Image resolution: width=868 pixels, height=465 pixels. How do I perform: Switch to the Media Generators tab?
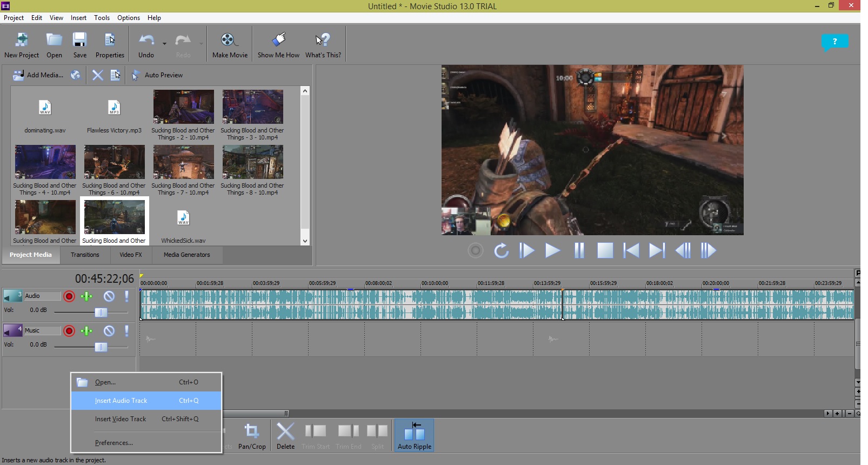[x=187, y=255]
